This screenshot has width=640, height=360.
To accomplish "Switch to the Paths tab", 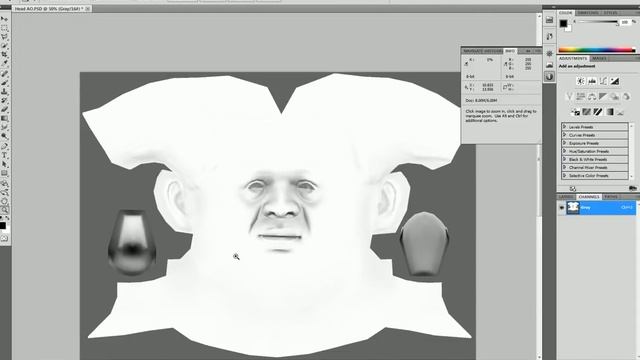I will pos(611,197).
